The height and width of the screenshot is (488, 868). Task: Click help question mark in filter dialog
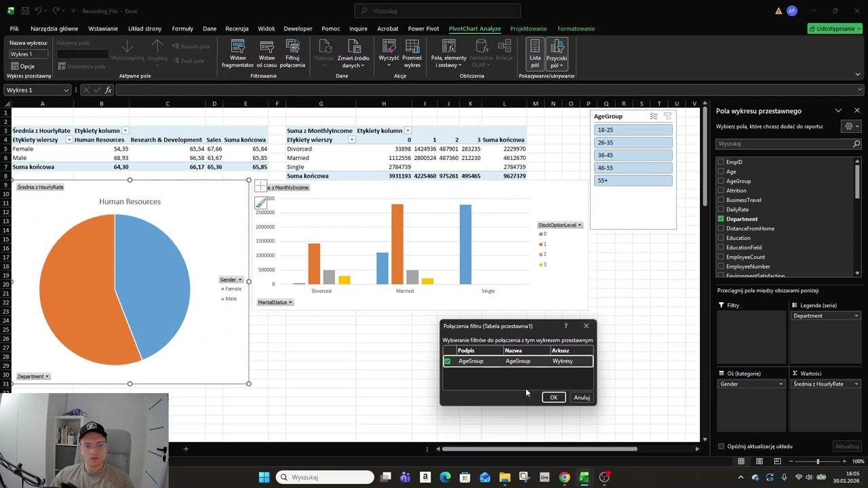(x=566, y=326)
